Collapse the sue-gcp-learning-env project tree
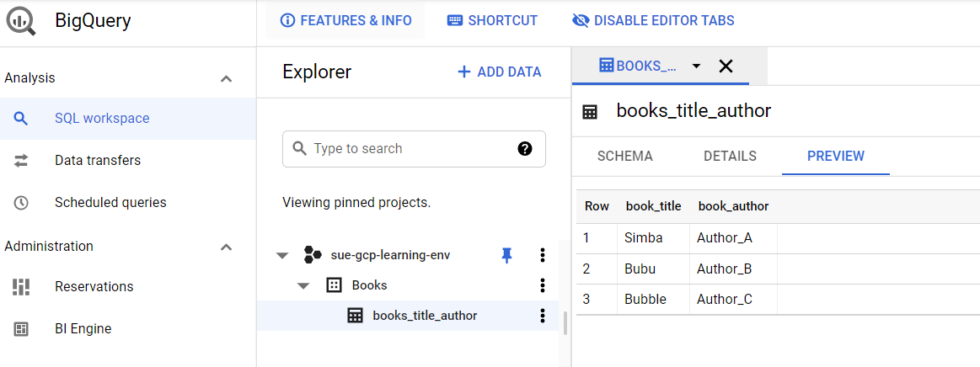This screenshot has height=367, width=980. (282, 255)
